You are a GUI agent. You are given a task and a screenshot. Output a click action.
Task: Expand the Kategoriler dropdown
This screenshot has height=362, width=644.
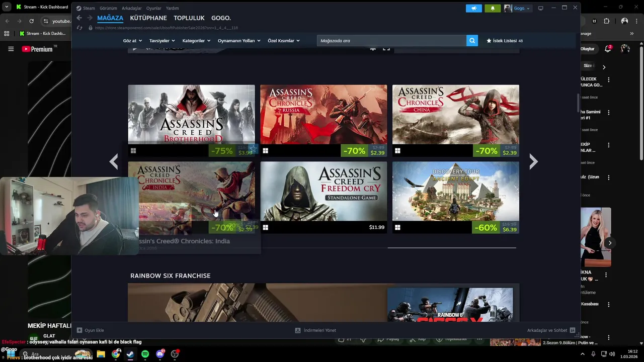click(196, 41)
